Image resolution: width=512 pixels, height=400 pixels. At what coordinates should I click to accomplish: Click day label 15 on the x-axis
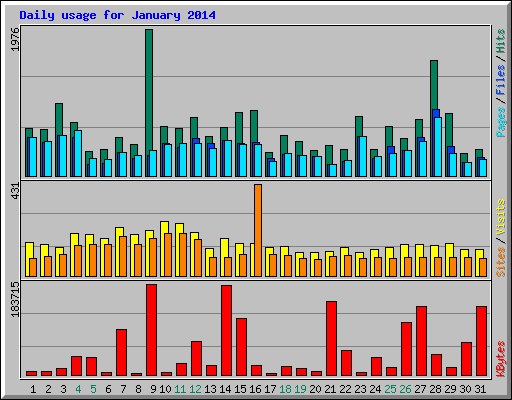240,389
